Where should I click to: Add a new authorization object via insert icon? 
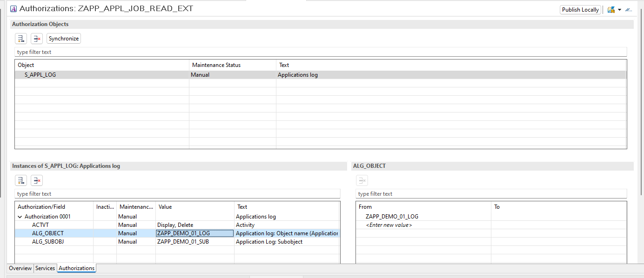click(21, 39)
